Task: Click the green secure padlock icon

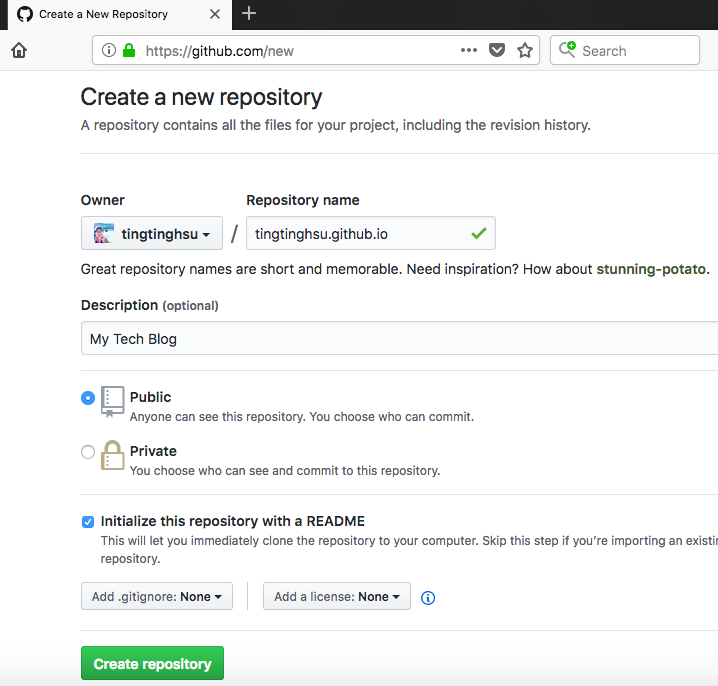Action: 129,50
